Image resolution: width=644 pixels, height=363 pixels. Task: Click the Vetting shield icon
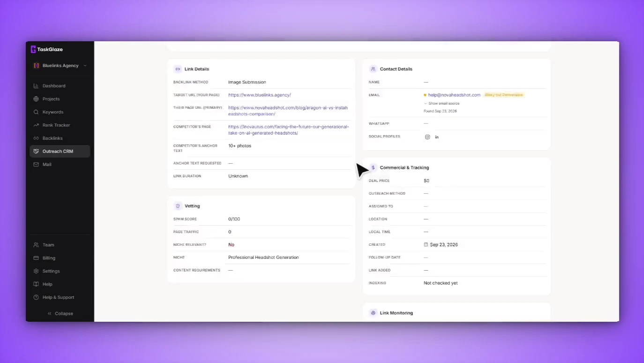pos(178,206)
